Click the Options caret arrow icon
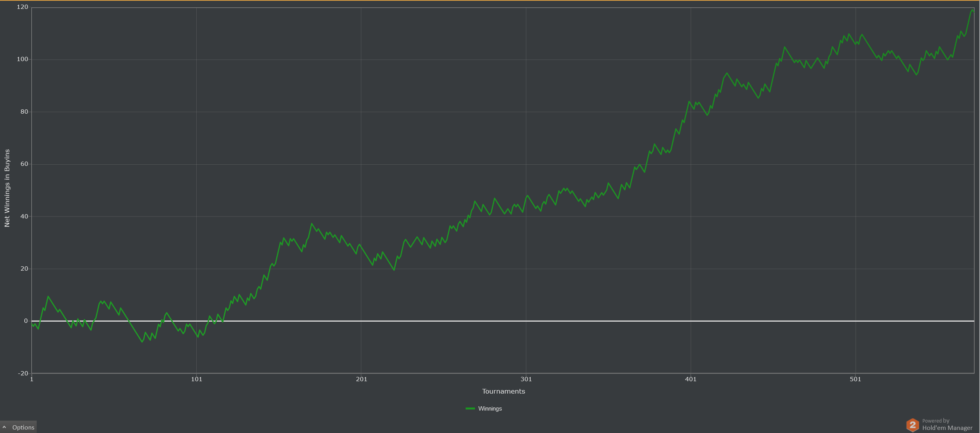 coord(4,427)
